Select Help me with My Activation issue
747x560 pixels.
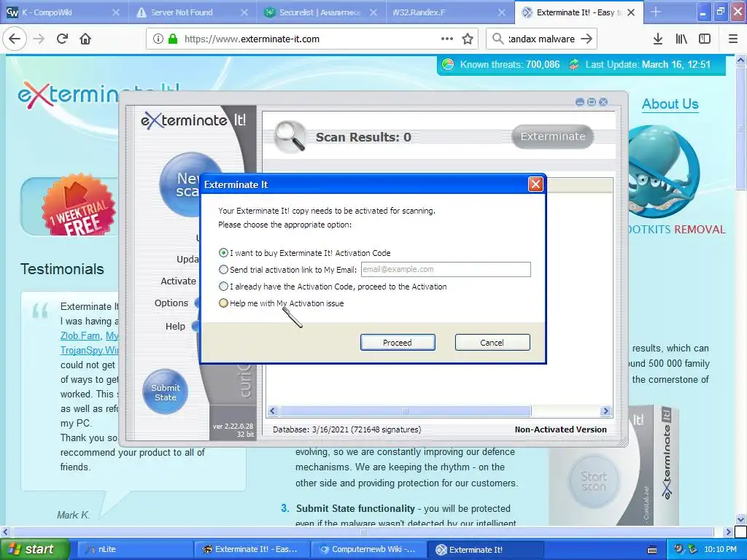tap(223, 303)
